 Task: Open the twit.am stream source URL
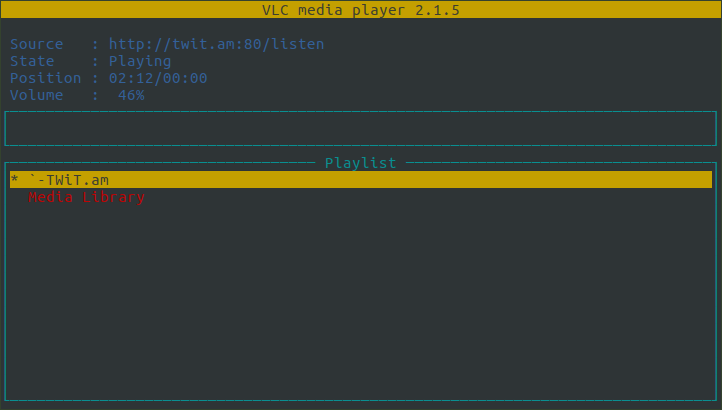click(x=216, y=44)
